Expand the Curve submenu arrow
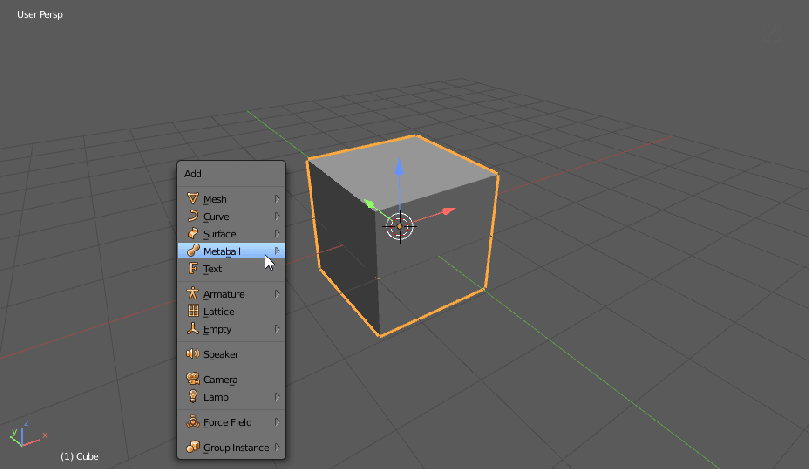 point(277,216)
